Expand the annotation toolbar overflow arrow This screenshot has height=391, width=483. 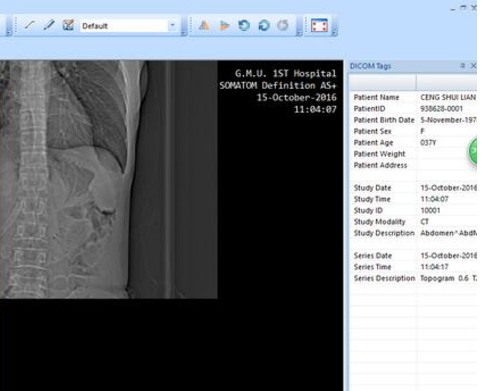tap(184, 33)
